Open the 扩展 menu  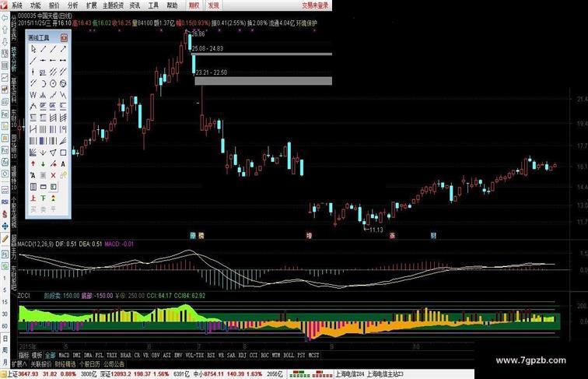pos(91,5)
